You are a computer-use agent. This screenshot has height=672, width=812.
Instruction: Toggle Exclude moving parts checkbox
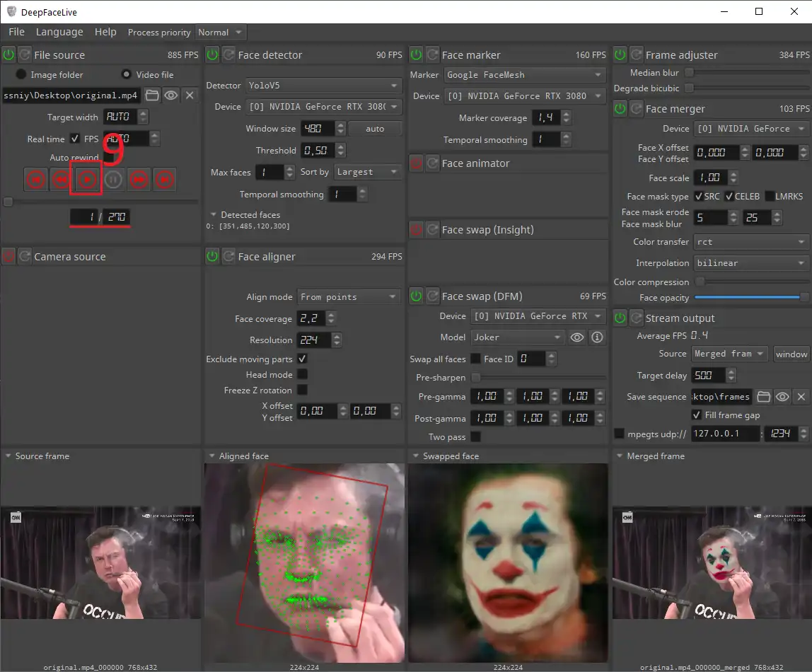tap(303, 359)
